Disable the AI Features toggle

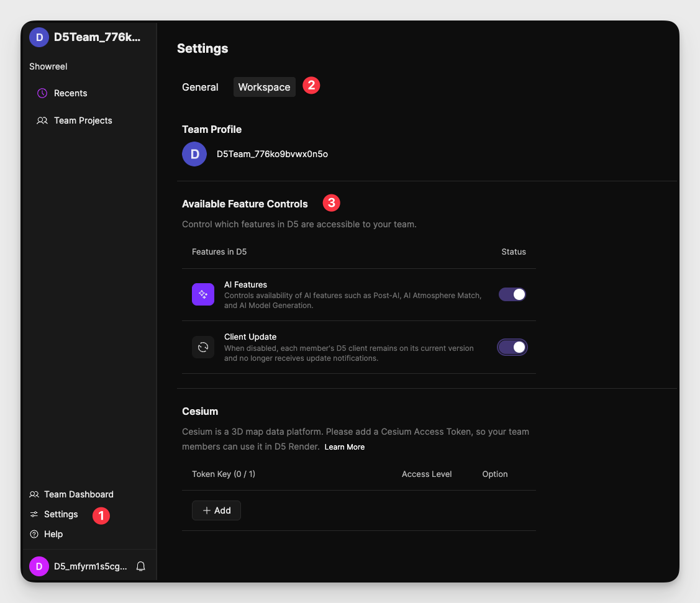[x=512, y=294]
